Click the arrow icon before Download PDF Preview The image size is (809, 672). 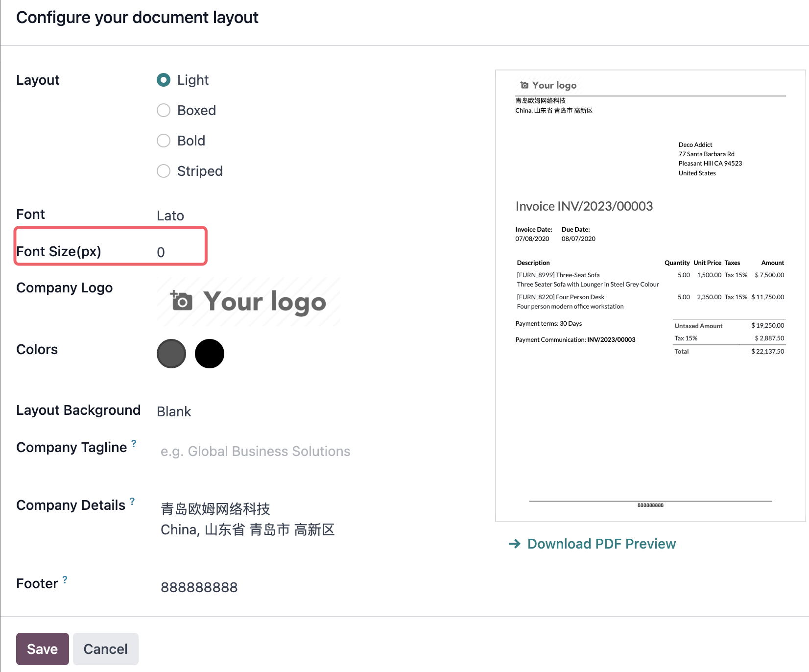514,544
